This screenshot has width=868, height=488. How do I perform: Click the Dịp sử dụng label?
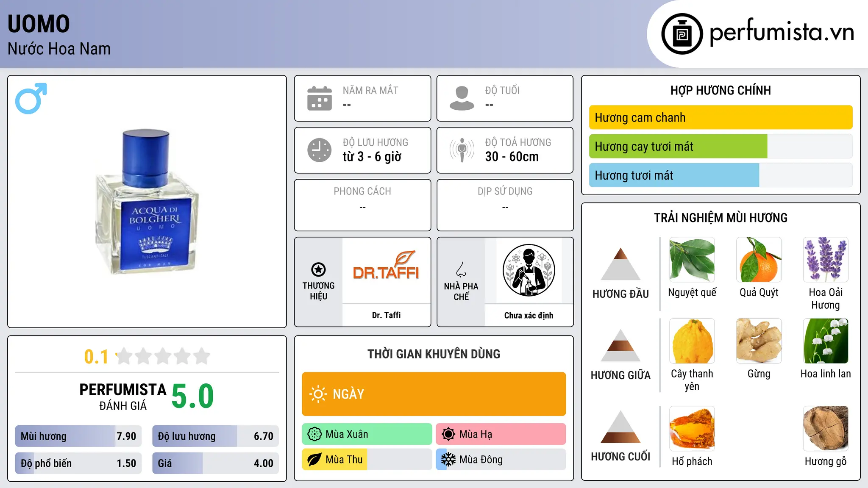505,191
